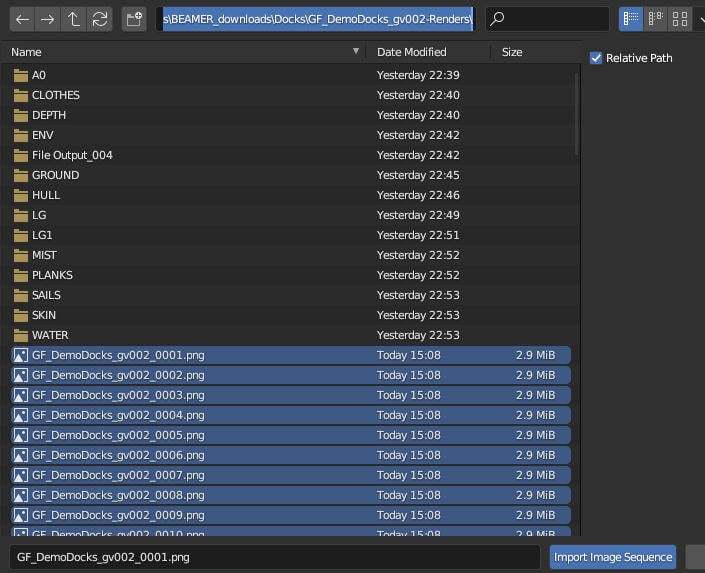Screen dimensions: 705x573
Task: Go up to the parent directory
Action: click(x=73, y=19)
